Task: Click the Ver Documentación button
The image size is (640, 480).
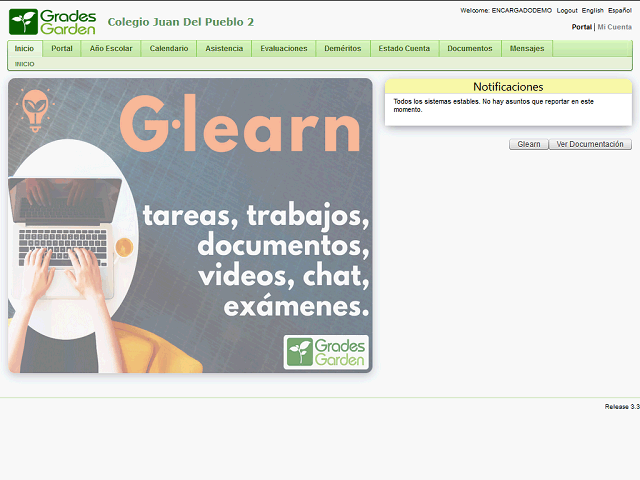Action: click(590, 144)
